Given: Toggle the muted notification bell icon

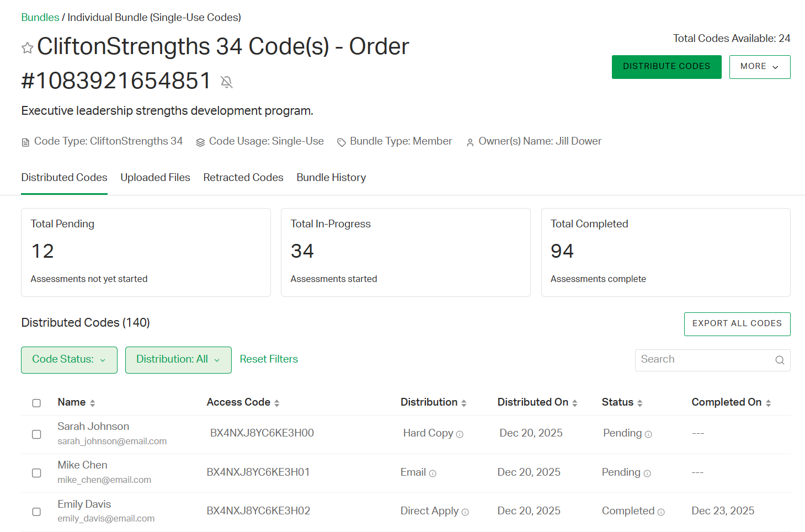Looking at the screenshot, I should pyautogui.click(x=226, y=82).
